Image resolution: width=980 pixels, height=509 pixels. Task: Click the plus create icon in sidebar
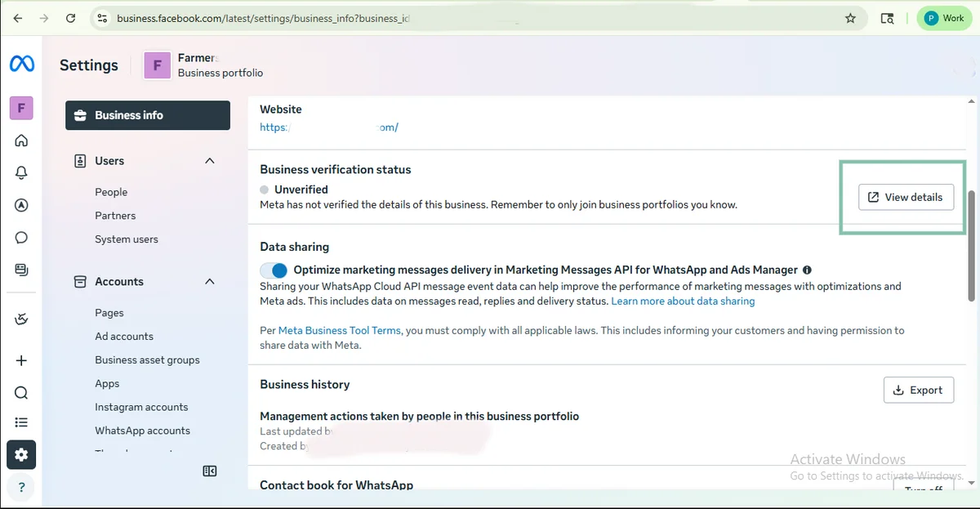tap(21, 360)
